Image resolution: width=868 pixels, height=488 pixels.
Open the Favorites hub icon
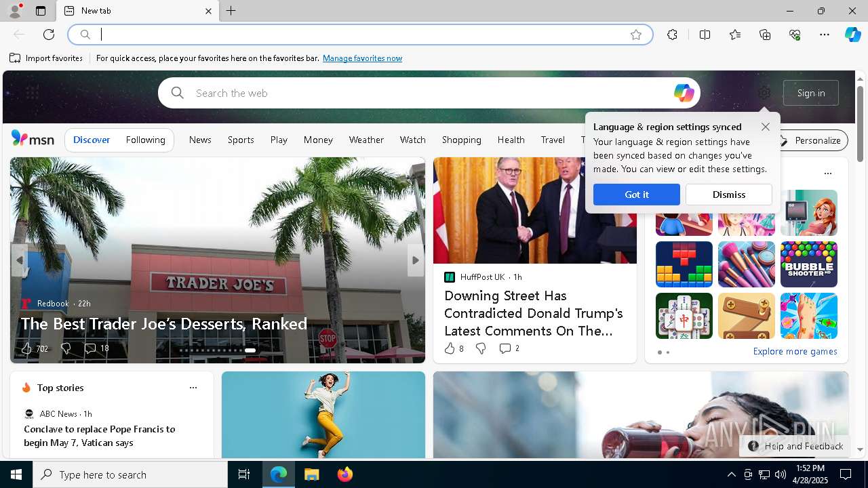click(x=735, y=35)
